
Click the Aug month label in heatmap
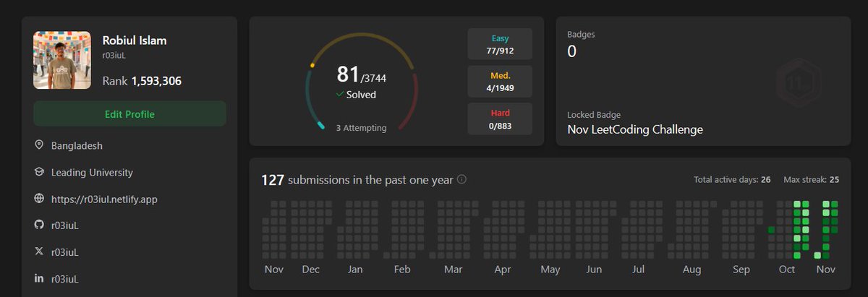point(692,270)
